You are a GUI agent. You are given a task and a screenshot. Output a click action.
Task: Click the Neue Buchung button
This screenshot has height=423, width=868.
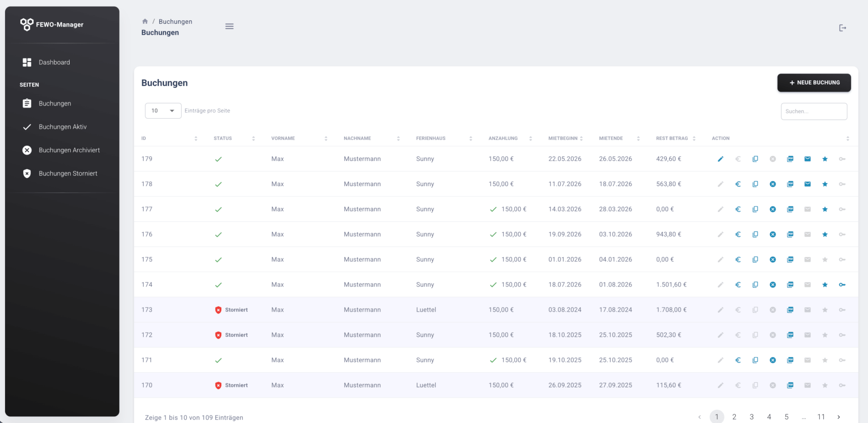point(814,83)
